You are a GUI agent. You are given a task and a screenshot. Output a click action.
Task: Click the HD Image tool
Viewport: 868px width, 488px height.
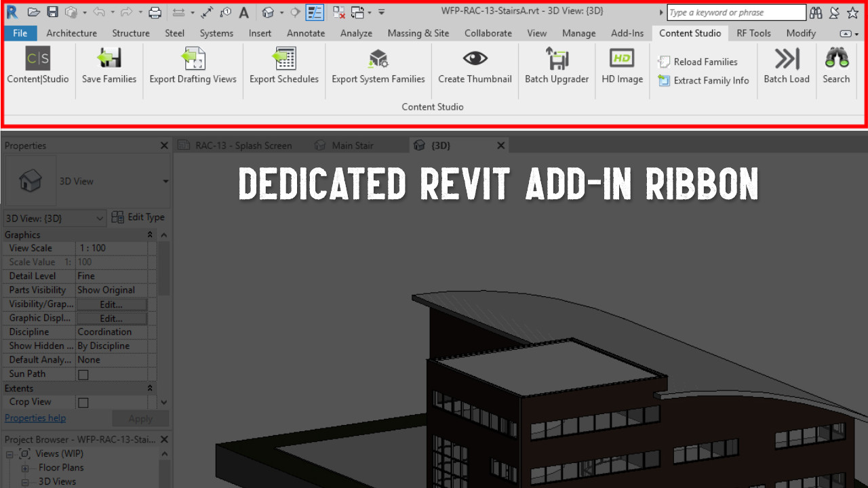(622, 66)
